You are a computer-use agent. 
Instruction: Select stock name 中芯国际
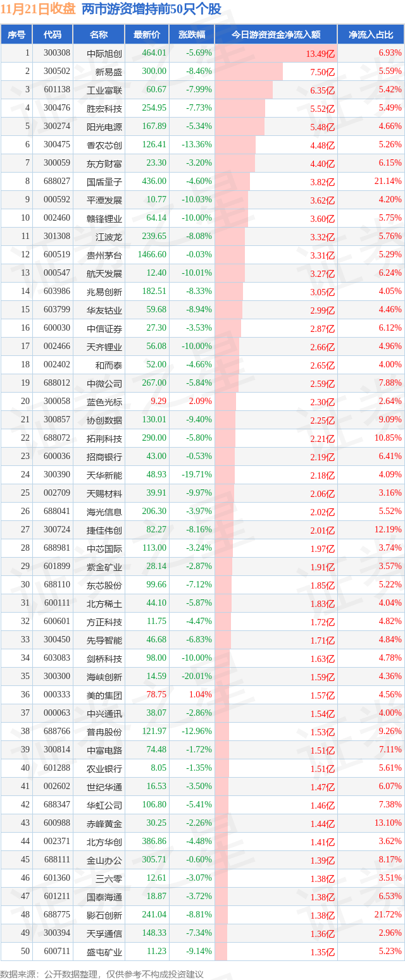click(104, 549)
